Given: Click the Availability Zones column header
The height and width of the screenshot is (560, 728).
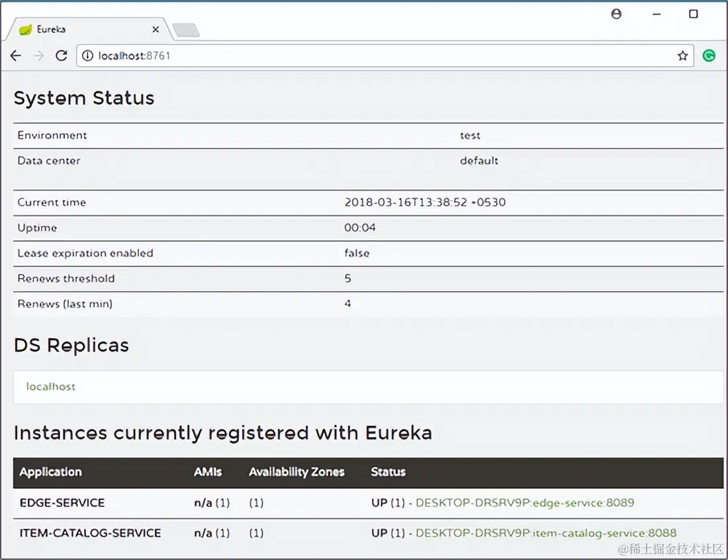Looking at the screenshot, I should click(x=296, y=472).
